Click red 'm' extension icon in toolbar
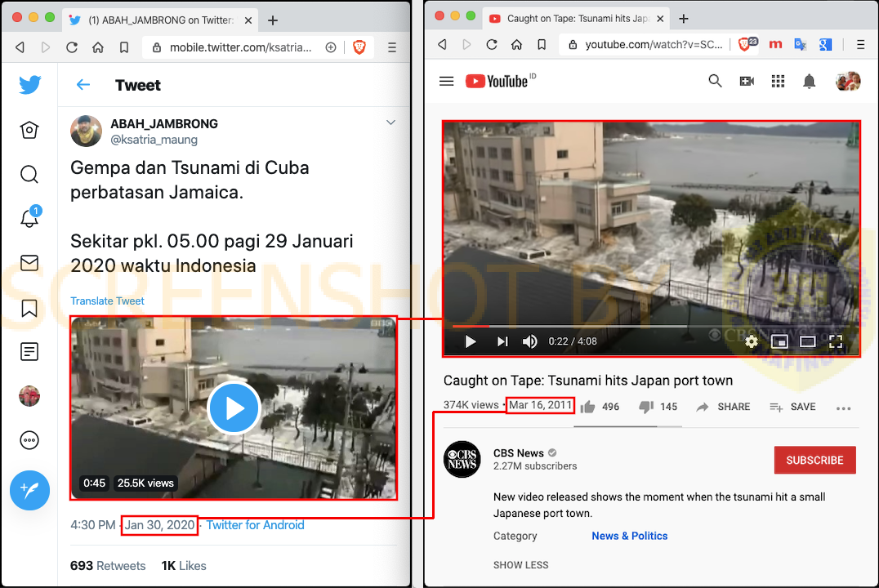The width and height of the screenshot is (879, 588). point(775,44)
